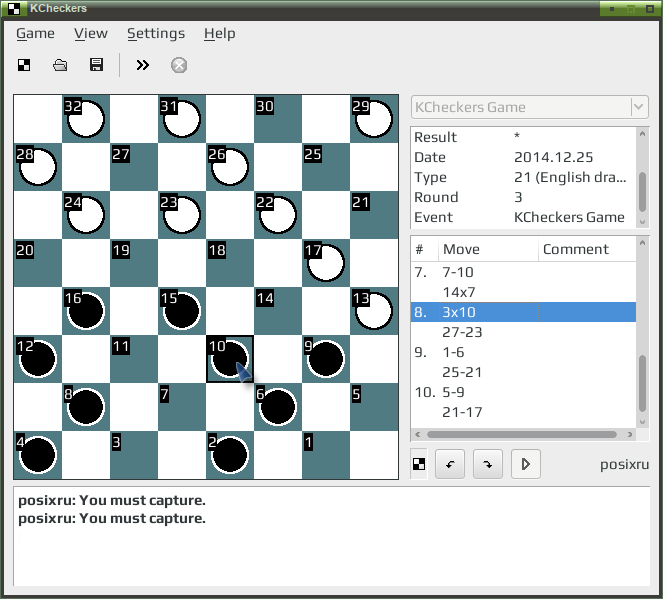Open a saved game via folder icon
This screenshot has width=663, height=599.
pos(60,65)
